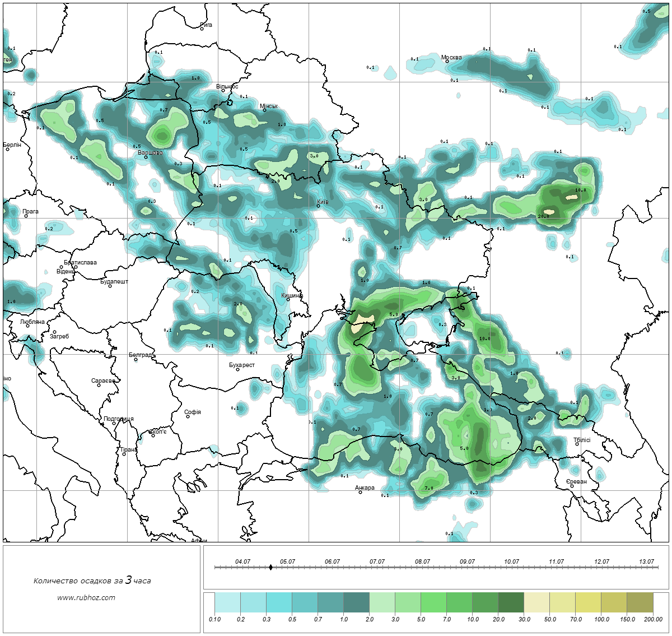Click the black diamond timeline position marker
This screenshot has height=636, width=672.
tap(271, 567)
